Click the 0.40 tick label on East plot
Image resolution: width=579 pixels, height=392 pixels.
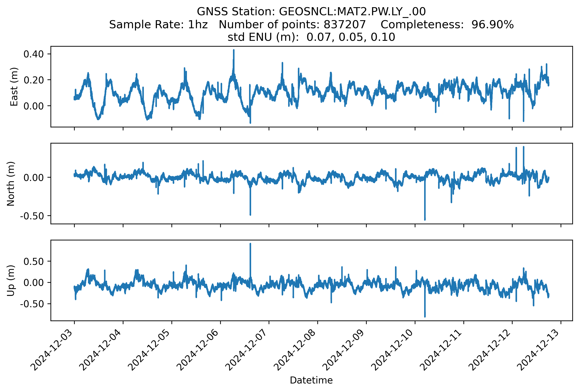34,54
